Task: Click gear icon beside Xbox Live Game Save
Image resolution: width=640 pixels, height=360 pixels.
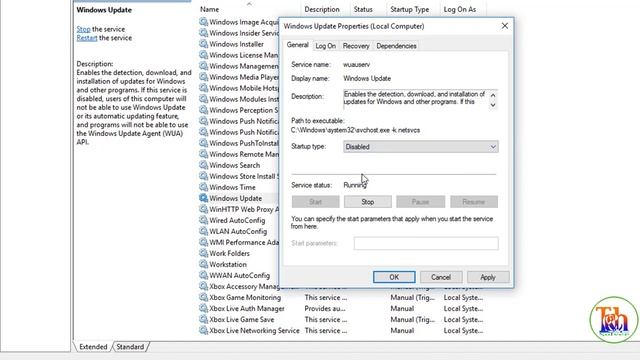Action: pos(203,319)
